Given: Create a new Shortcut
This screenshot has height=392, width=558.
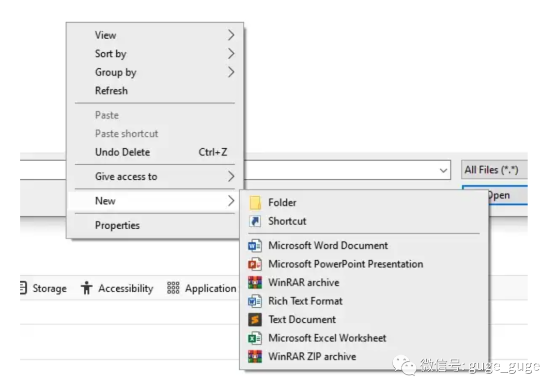Looking at the screenshot, I should [364, 221].
